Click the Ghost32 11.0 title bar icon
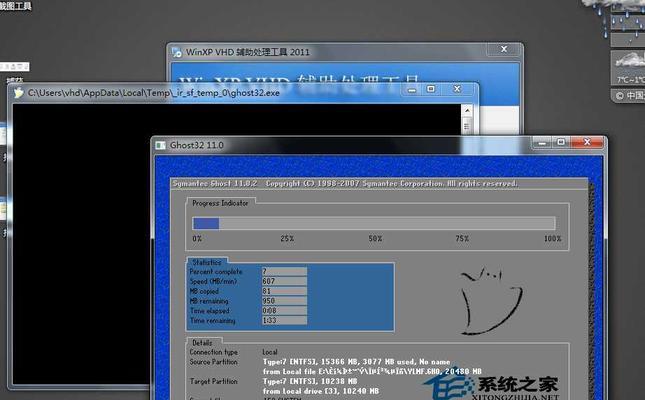645x400 pixels. (x=160, y=145)
